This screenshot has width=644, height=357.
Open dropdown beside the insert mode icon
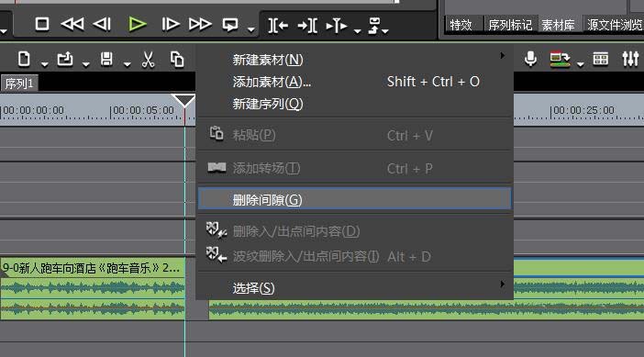pos(384,31)
